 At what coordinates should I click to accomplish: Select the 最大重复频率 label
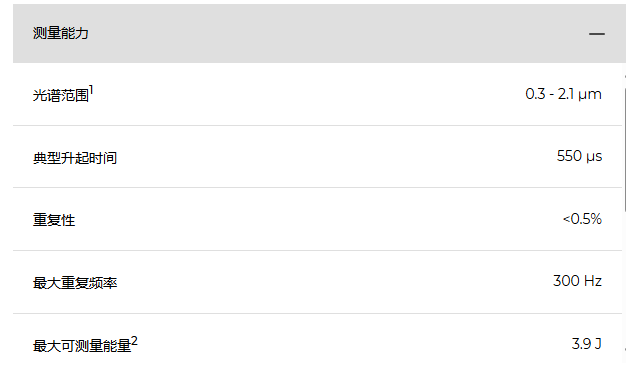pyautogui.click(x=75, y=283)
